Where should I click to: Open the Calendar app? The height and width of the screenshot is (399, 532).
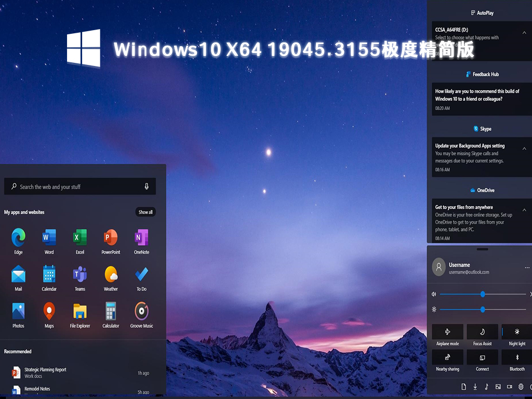tap(49, 278)
